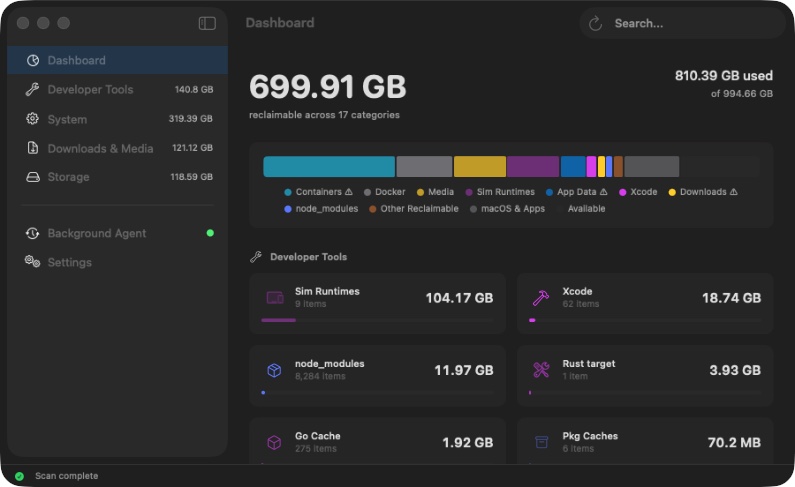795x487 pixels.
Task: Click the Dashboard pie chart icon
Action: pos(33,60)
